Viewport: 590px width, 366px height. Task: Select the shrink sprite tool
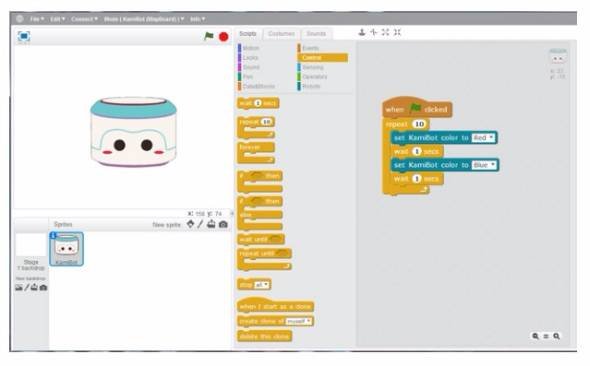click(x=397, y=32)
